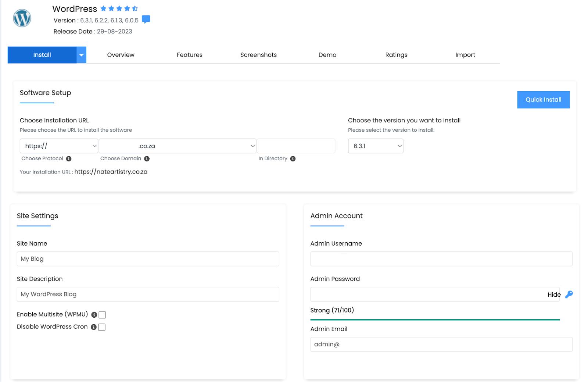Click 'Please choose the URL to install the software'

click(x=76, y=130)
